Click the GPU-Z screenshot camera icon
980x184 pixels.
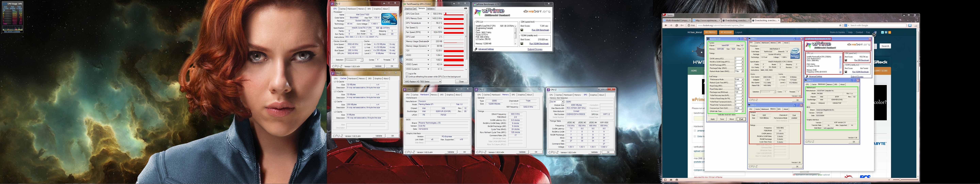(x=466, y=8)
